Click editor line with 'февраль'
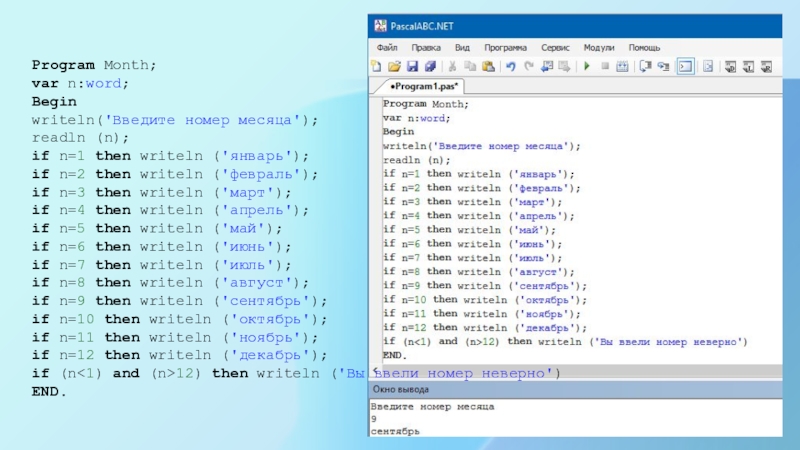This screenshot has width=800, height=450. [482, 188]
